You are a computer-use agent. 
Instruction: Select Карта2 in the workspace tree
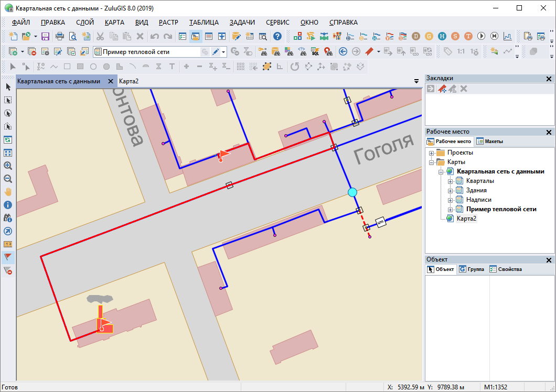(x=466, y=219)
